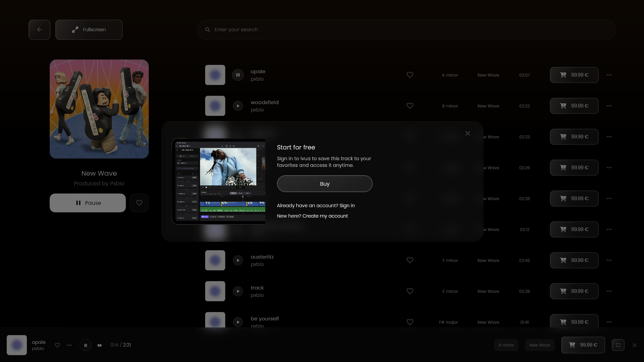Favorite the opale track in the list
Viewport: 644px width, 362px height.
tap(410, 75)
